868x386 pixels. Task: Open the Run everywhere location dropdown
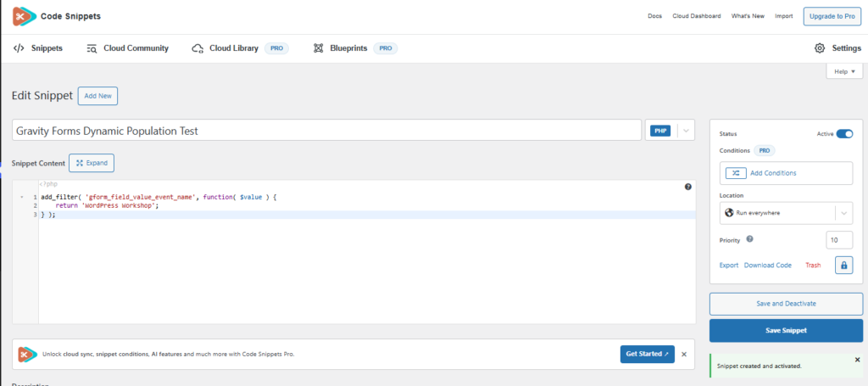[786, 213]
